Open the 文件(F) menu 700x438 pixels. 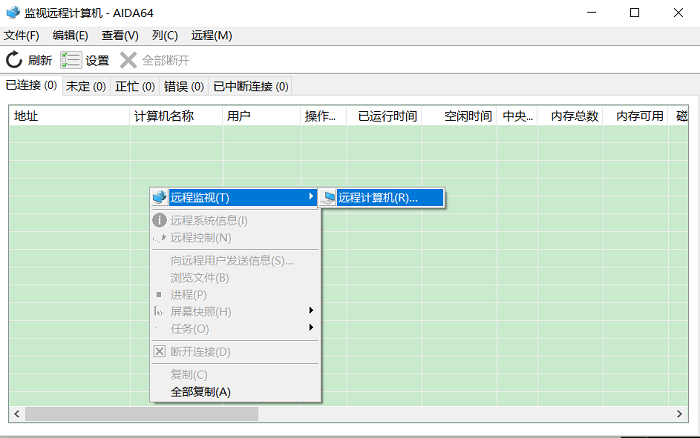click(21, 35)
